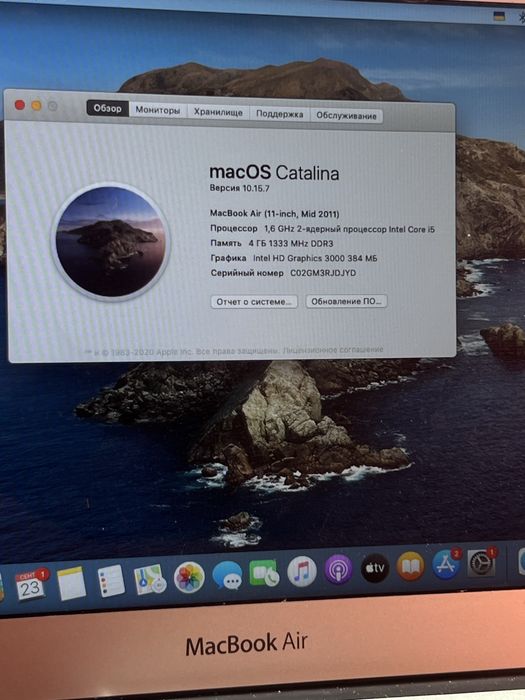The height and width of the screenshot is (700, 525).
Task: Click the Версия 10.15.7 text
Action: [240, 188]
